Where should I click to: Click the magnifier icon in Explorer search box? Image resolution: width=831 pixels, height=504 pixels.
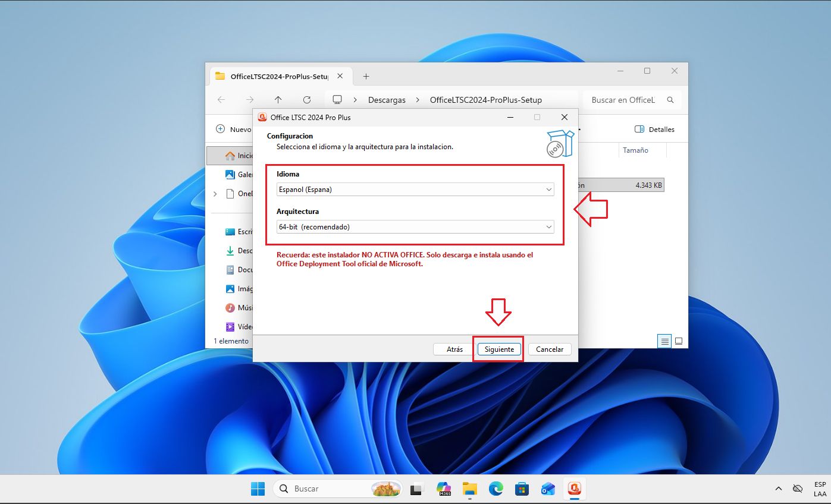coord(670,100)
